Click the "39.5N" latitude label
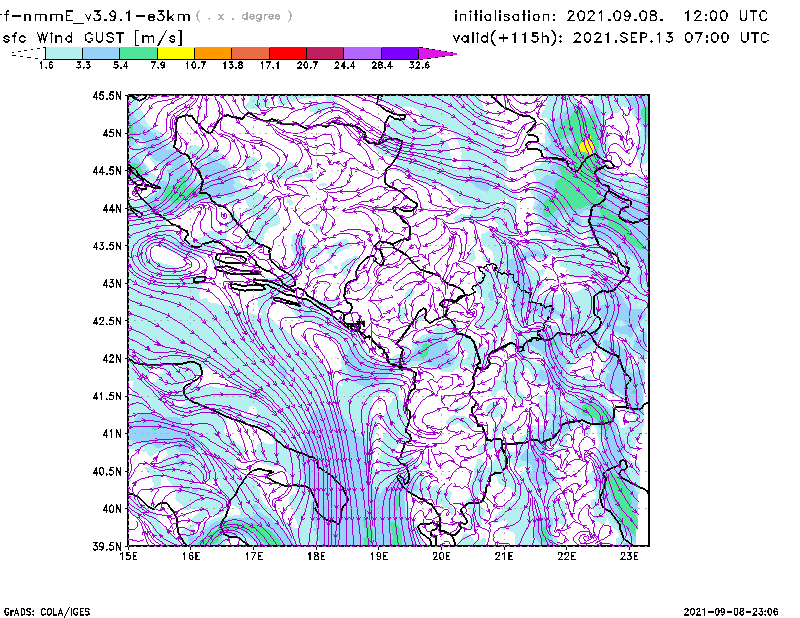This screenshot has height=618, width=800. 108,546
